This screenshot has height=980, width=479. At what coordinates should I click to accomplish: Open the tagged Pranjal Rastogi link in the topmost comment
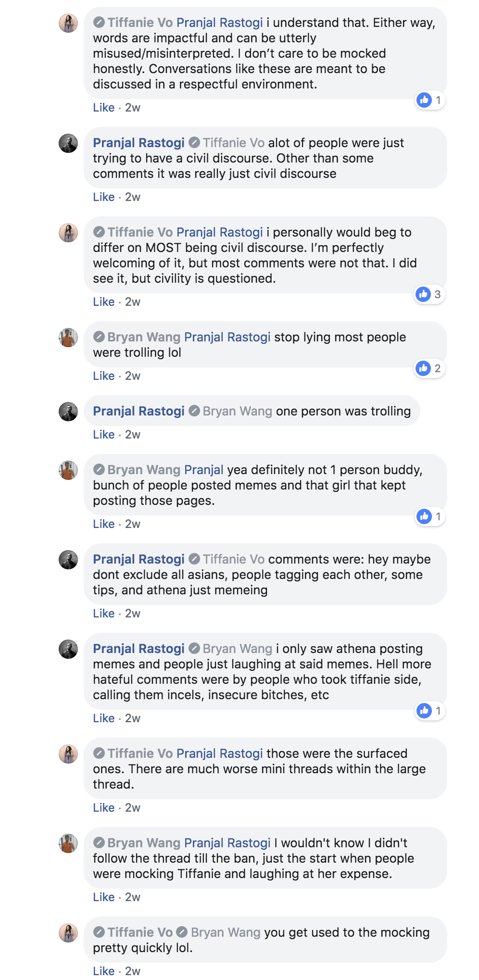click(219, 23)
